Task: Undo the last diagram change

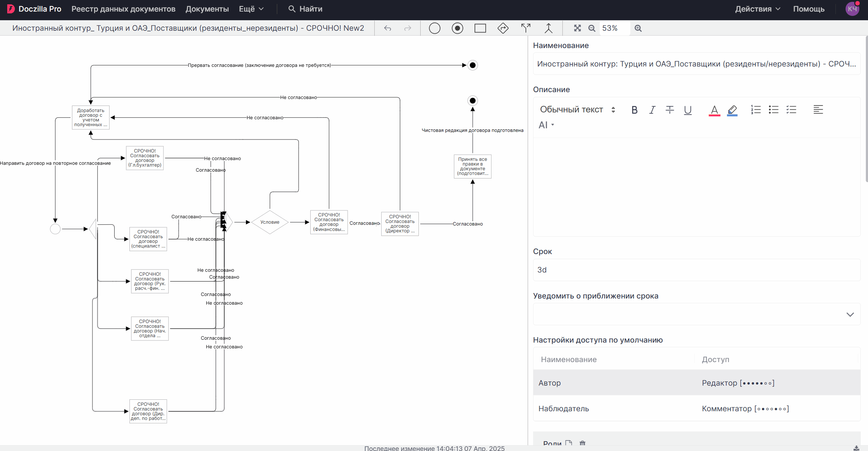Action: [388, 28]
